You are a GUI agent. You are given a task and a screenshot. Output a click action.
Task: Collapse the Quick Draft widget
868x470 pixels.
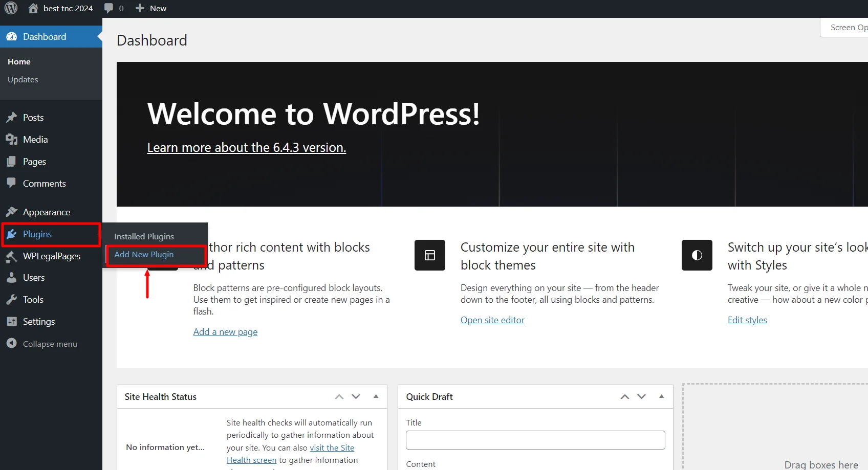[x=662, y=396]
